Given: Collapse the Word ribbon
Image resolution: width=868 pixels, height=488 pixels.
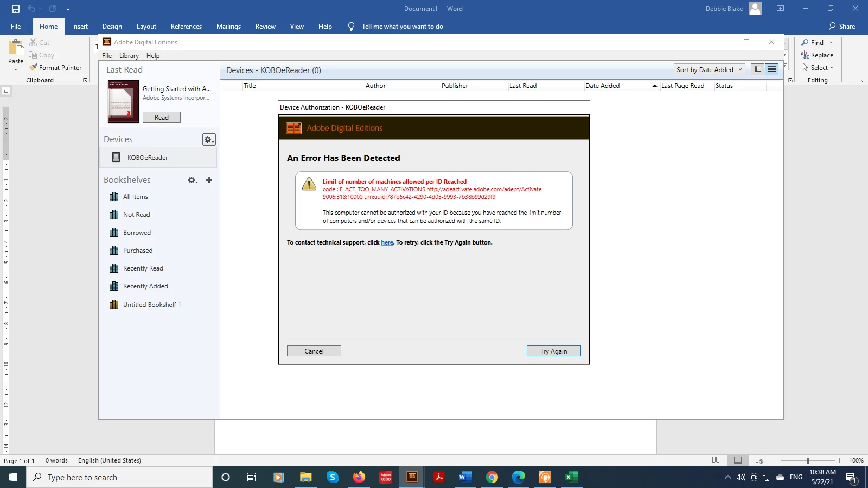Looking at the screenshot, I should pyautogui.click(x=860, y=81).
